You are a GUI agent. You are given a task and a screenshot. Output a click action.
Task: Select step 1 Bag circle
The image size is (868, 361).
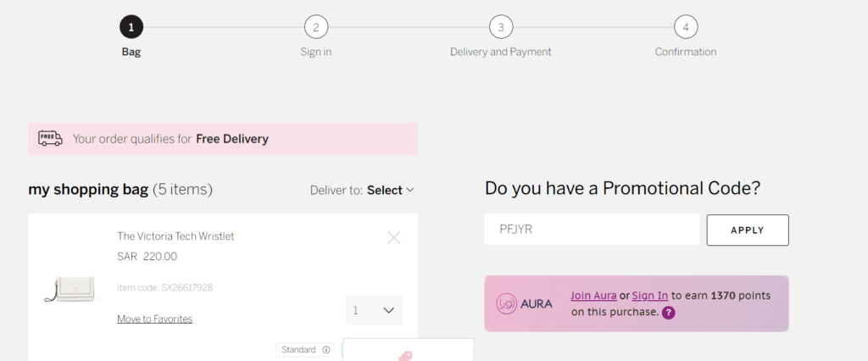click(131, 27)
